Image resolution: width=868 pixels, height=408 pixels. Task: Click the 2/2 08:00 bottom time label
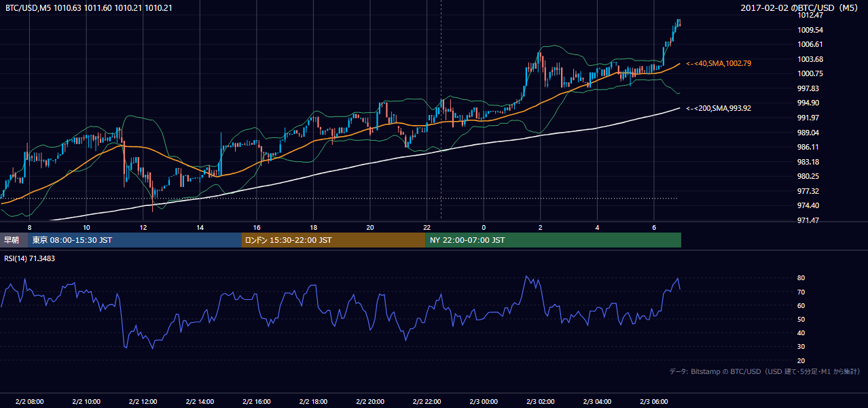pos(29,402)
